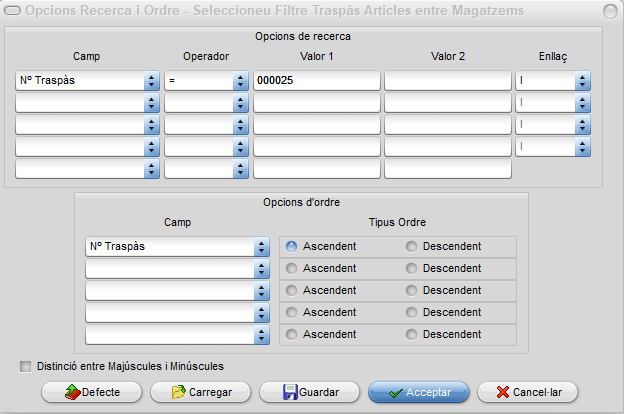Click the Opcions d'ordre heading

pos(301,202)
